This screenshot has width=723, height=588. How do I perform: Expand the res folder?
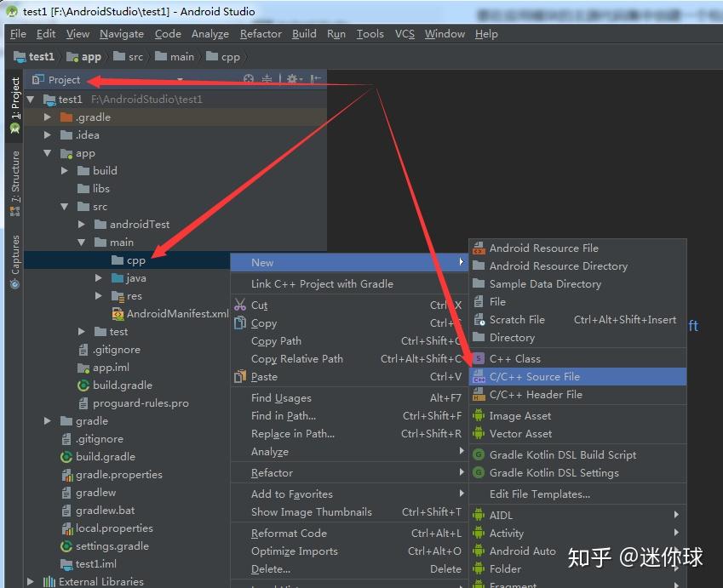tap(98, 296)
